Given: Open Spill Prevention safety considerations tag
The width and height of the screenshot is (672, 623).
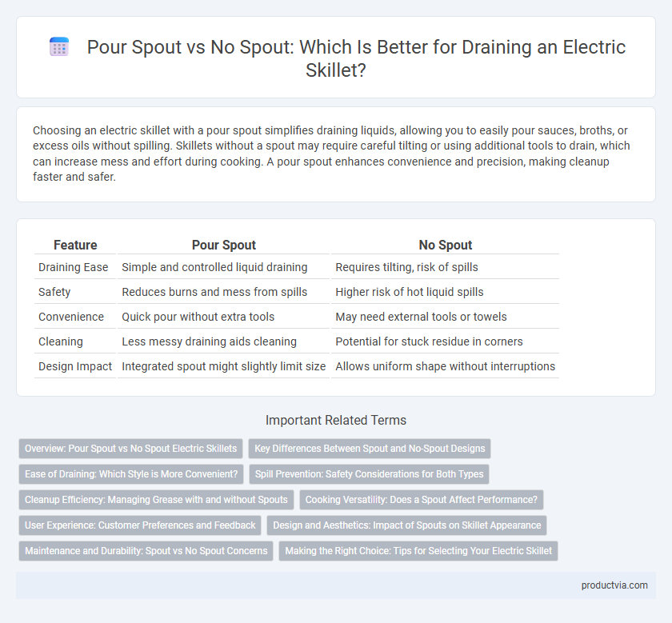Looking at the screenshot, I should coord(369,474).
